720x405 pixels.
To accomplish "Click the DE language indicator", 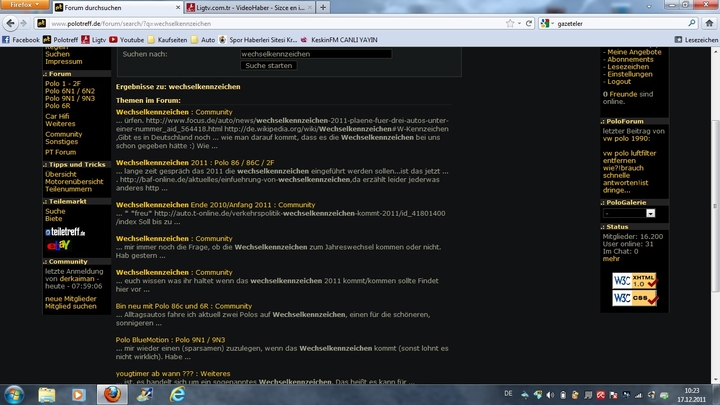I will (x=508, y=394).
